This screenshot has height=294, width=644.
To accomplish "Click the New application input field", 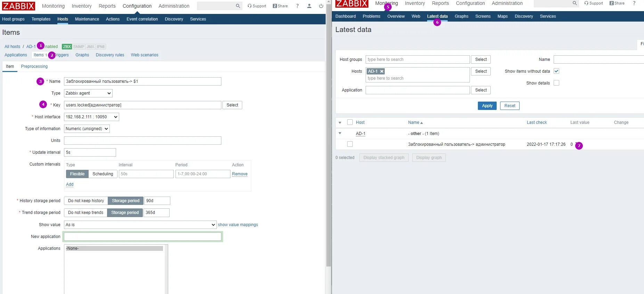I will (142, 237).
